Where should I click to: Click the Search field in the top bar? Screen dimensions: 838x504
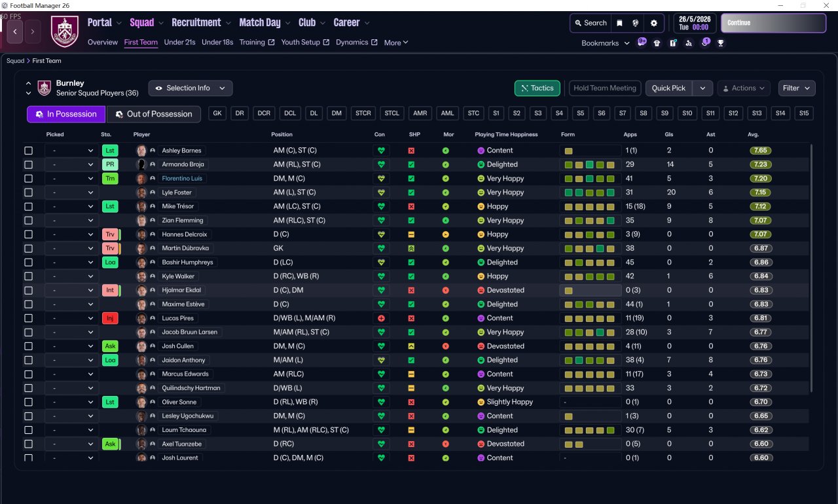pos(591,23)
